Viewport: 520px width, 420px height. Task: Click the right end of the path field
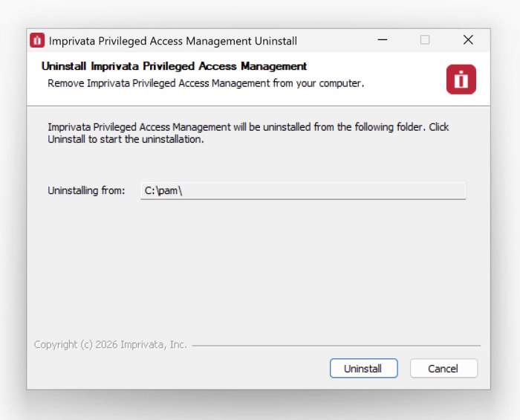coord(457,191)
